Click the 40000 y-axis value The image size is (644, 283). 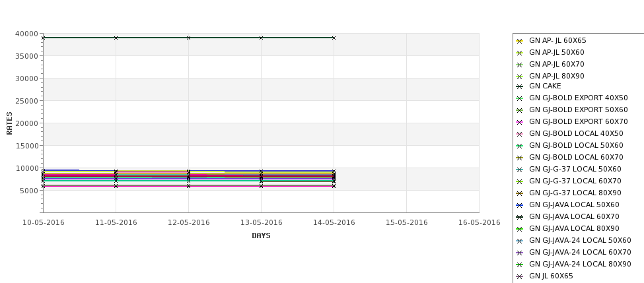[x=26, y=34]
